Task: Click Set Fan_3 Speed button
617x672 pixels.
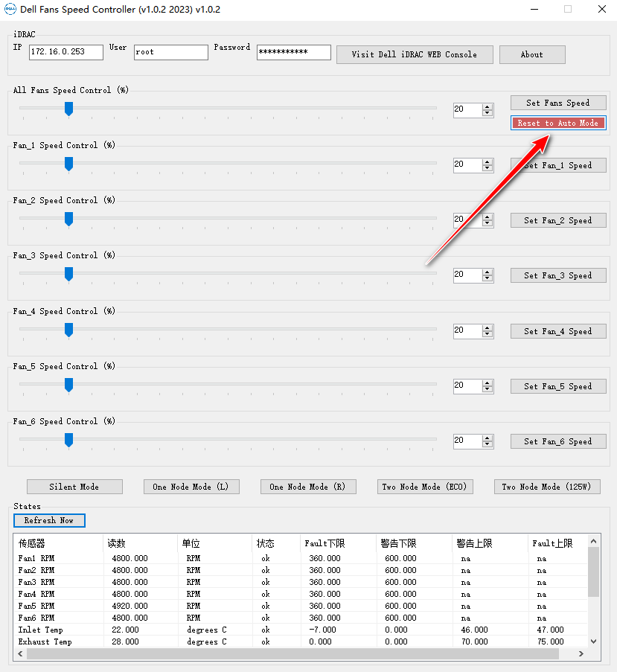Action: point(558,275)
